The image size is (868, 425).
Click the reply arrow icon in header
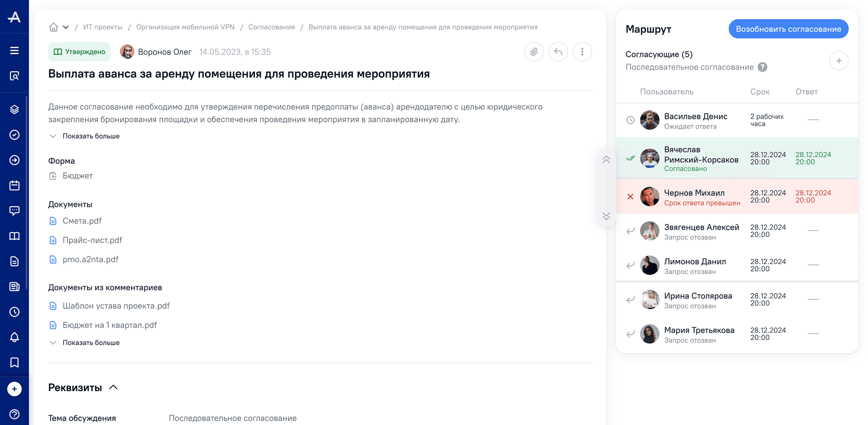pyautogui.click(x=558, y=51)
